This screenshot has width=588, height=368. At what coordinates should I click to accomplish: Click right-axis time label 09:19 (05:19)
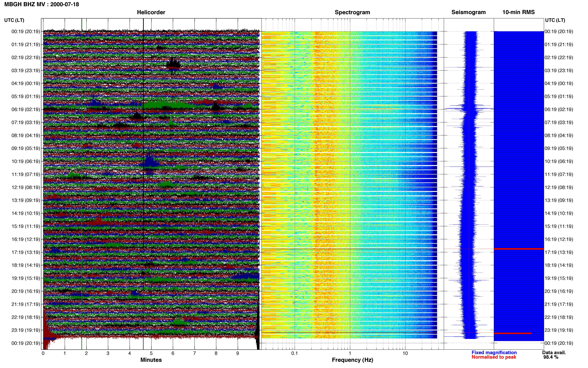(x=559, y=148)
